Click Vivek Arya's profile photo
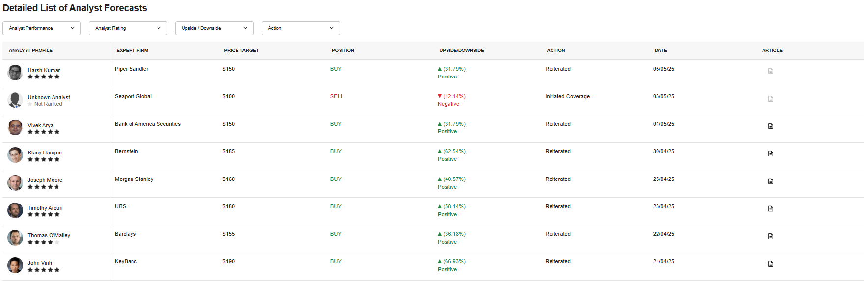868x281 pixels. 15,128
